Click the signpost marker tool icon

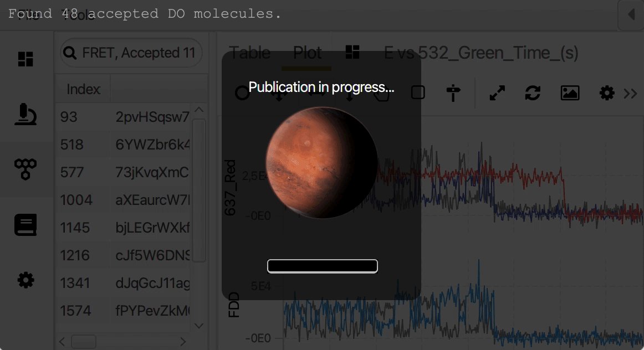[453, 92]
